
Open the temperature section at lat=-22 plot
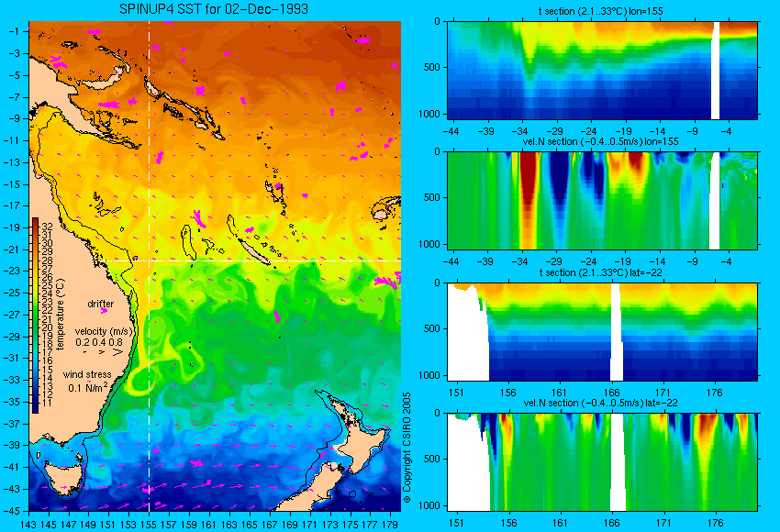[602, 332]
